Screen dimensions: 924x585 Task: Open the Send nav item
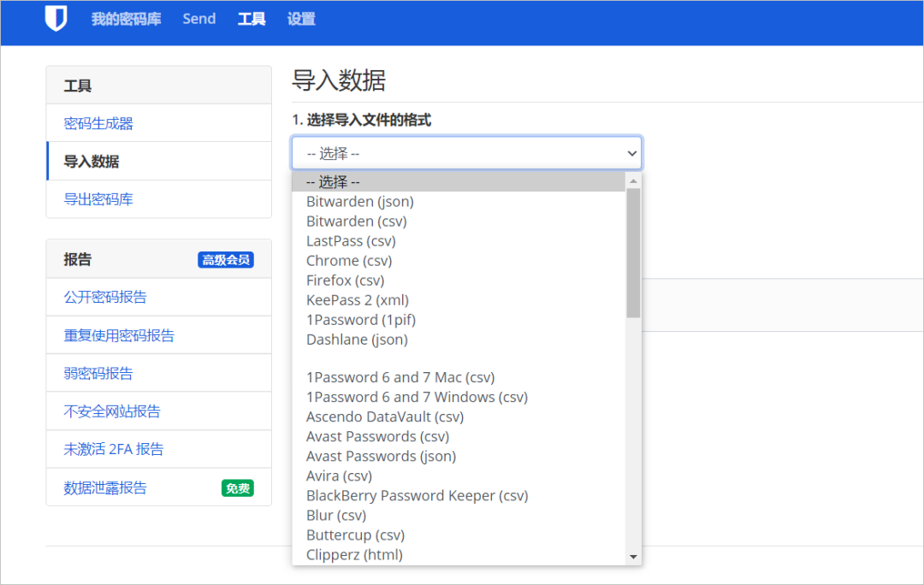199,19
